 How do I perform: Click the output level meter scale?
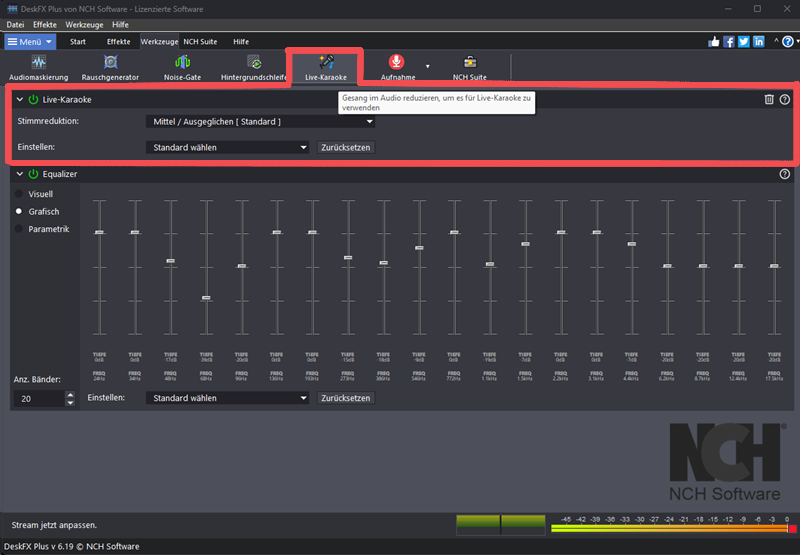click(x=673, y=524)
